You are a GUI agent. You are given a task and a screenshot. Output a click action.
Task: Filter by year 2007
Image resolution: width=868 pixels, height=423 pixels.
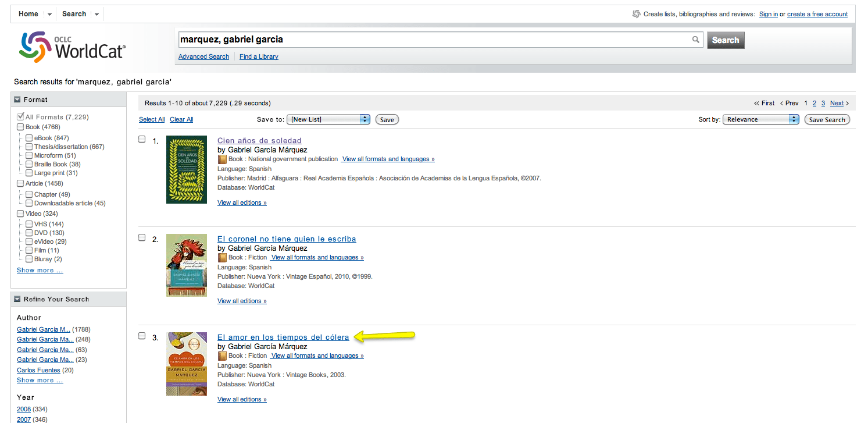(x=24, y=419)
